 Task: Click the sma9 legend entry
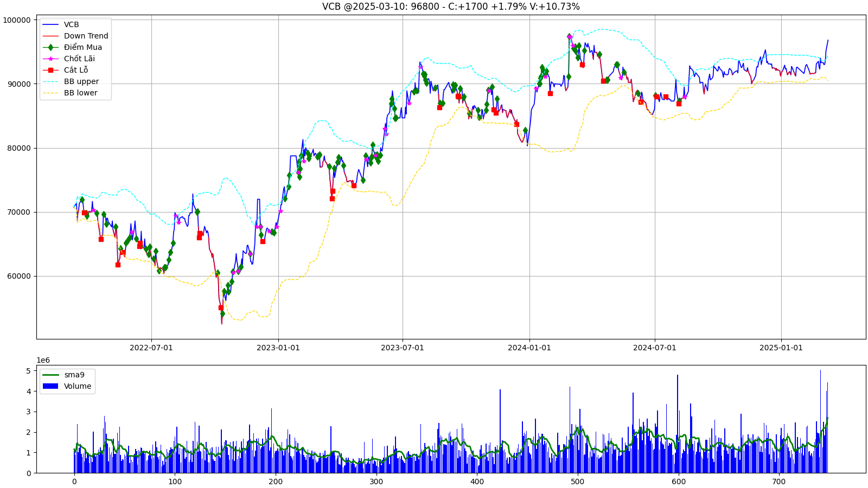tap(63, 375)
